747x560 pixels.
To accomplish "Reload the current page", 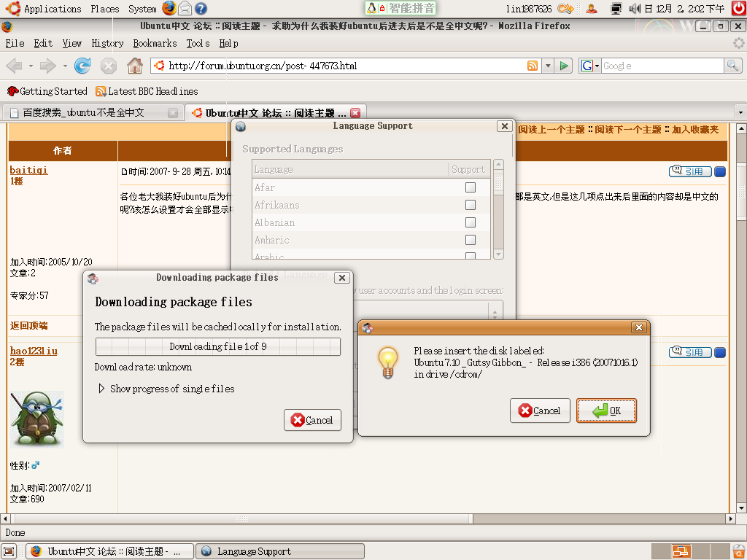I will [82, 66].
